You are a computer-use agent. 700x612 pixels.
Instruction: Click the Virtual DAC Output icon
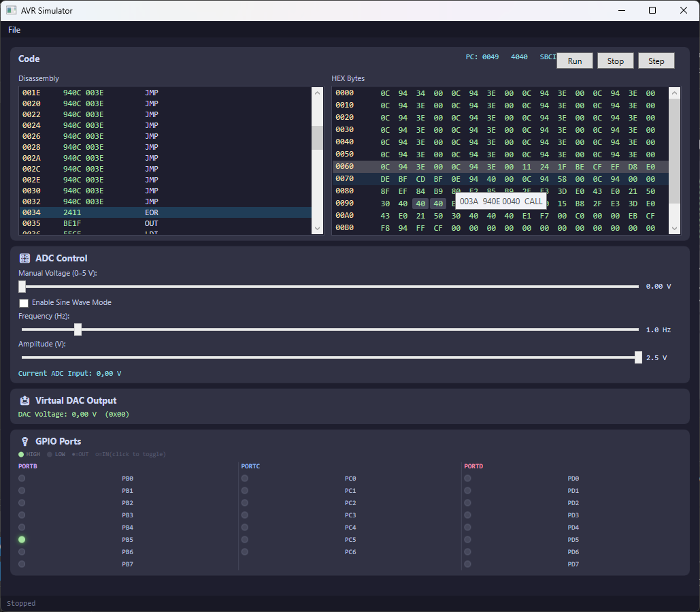click(24, 401)
